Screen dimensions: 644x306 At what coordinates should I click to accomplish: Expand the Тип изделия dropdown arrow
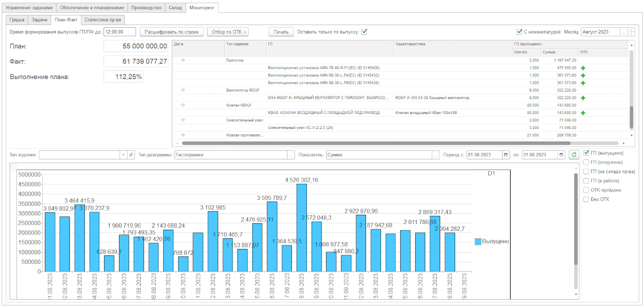coord(124,155)
